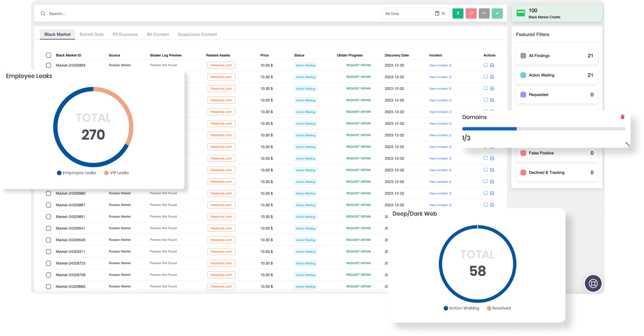
Task: Open the help bubble icon at bottom right
Action: click(x=593, y=283)
